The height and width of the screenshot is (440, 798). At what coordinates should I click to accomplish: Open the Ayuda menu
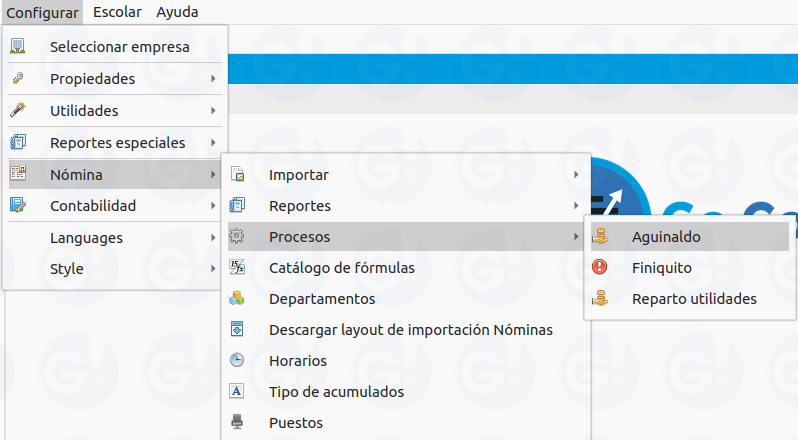click(177, 12)
